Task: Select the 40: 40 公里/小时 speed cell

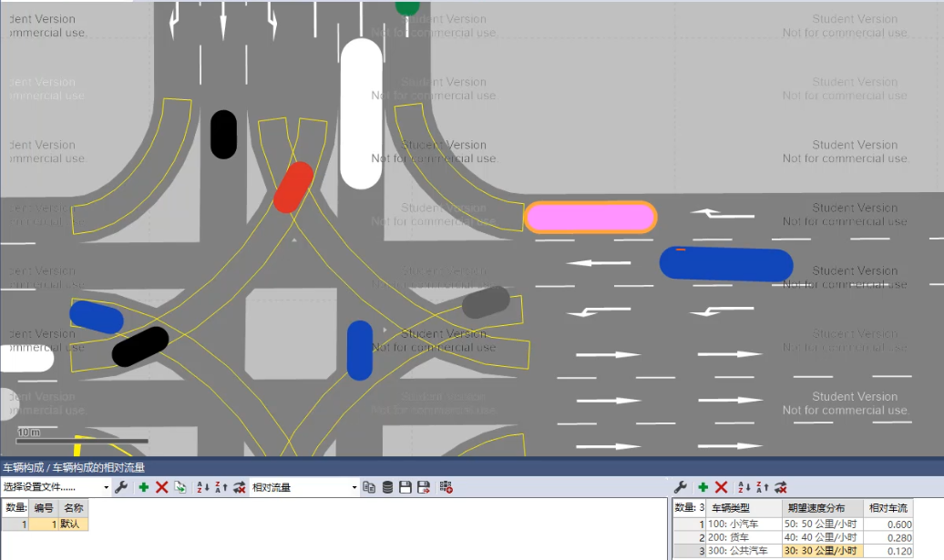Action: (823, 537)
